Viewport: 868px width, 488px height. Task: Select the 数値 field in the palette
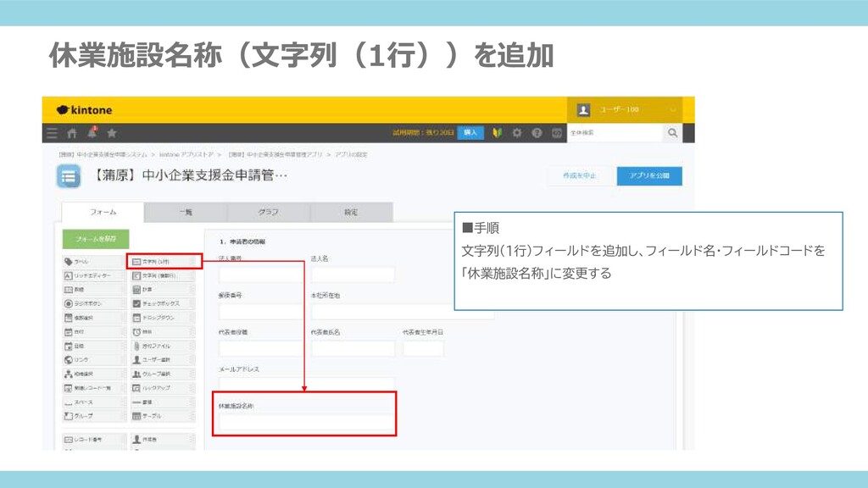tap(95, 290)
